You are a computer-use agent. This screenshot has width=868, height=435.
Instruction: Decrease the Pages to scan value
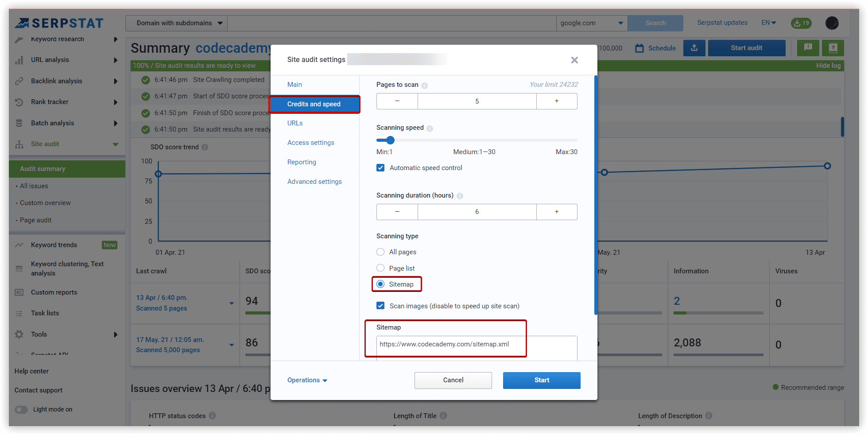(x=397, y=101)
